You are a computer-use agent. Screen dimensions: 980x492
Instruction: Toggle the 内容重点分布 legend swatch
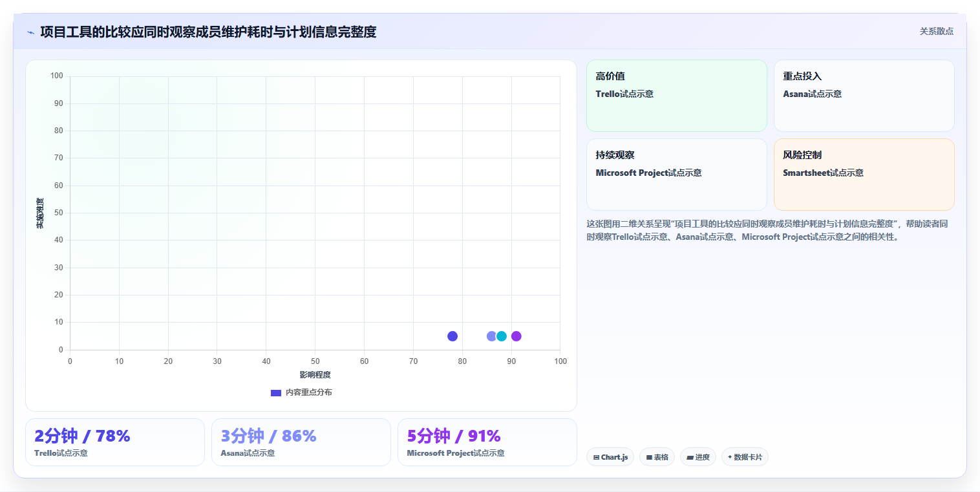click(276, 392)
